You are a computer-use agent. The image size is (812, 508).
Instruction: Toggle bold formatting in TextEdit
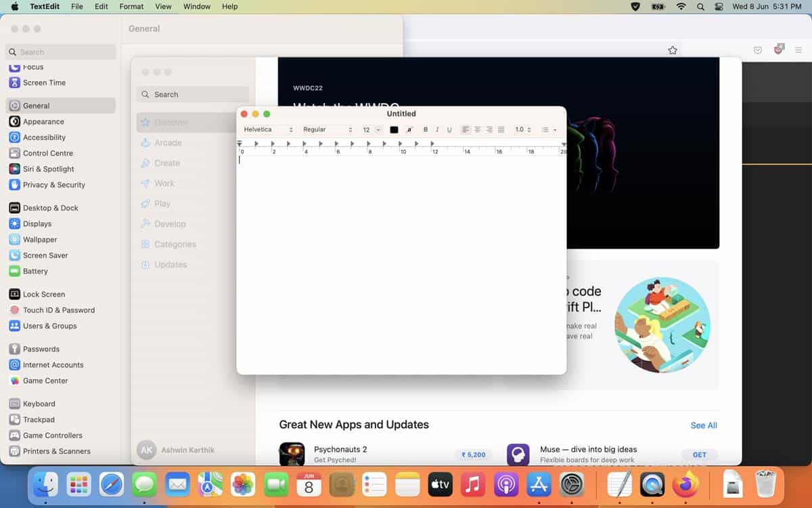426,129
